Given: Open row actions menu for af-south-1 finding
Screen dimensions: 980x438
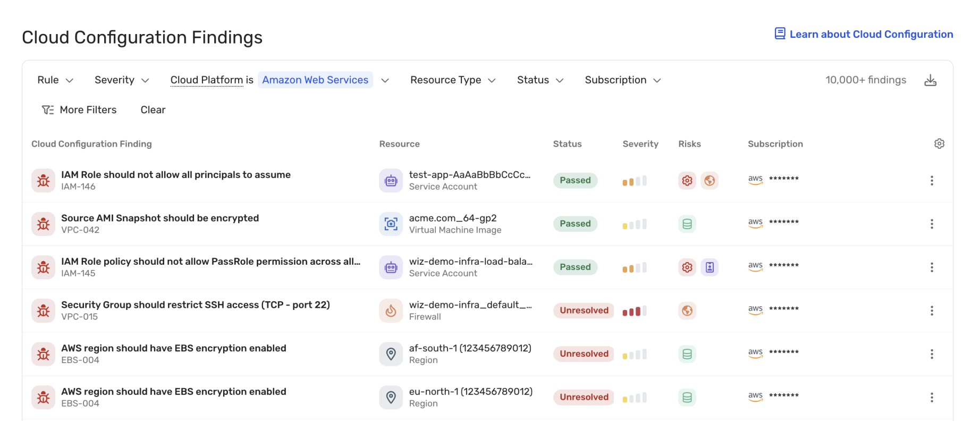Looking at the screenshot, I should click(x=932, y=354).
